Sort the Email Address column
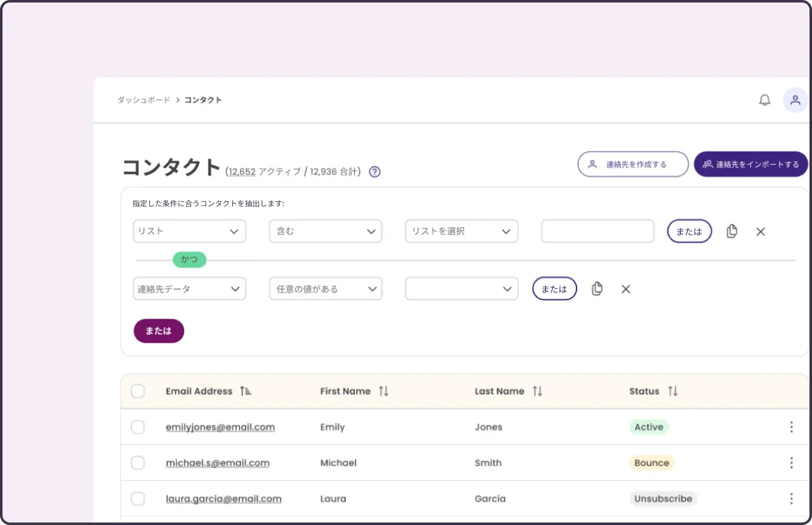The image size is (812, 525). (x=245, y=391)
